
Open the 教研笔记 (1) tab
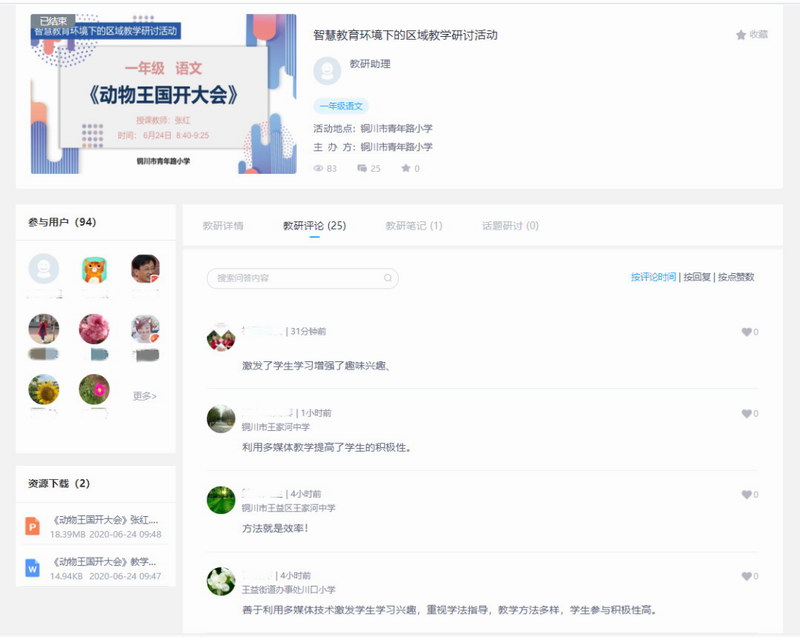coord(414,226)
